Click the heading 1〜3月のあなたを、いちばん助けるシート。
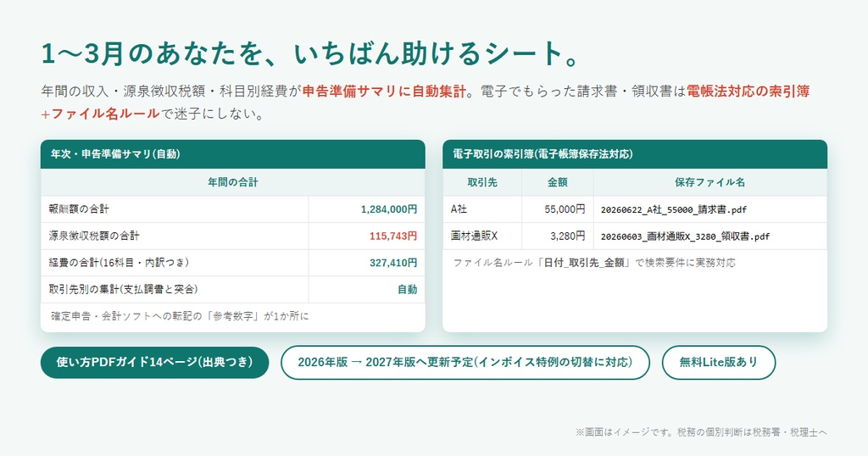 [x=310, y=53]
